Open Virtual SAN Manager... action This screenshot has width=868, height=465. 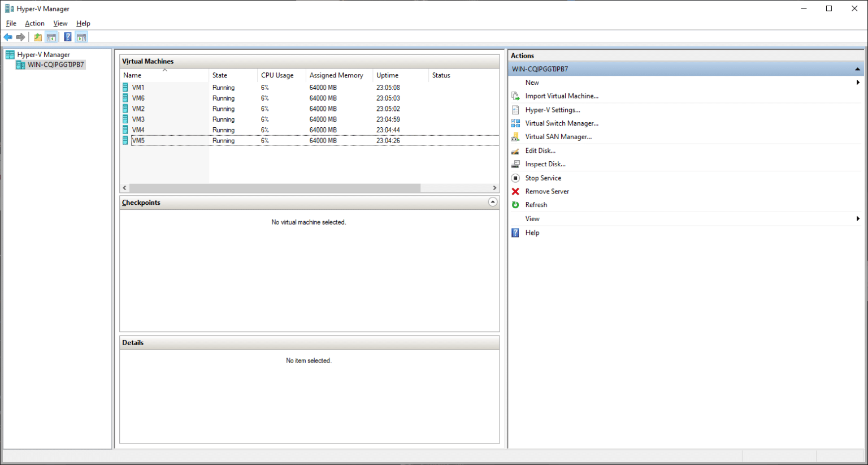pyautogui.click(x=559, y=137)
